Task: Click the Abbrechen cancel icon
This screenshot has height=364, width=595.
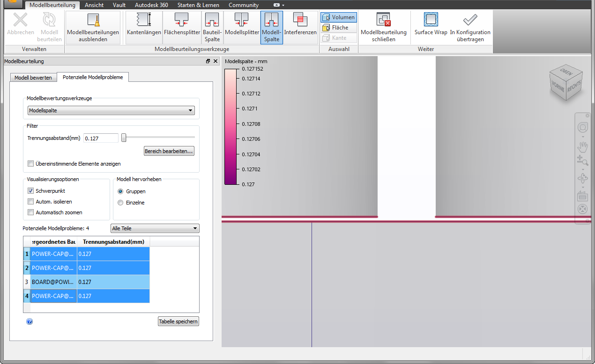Action: tap(20, 20)
